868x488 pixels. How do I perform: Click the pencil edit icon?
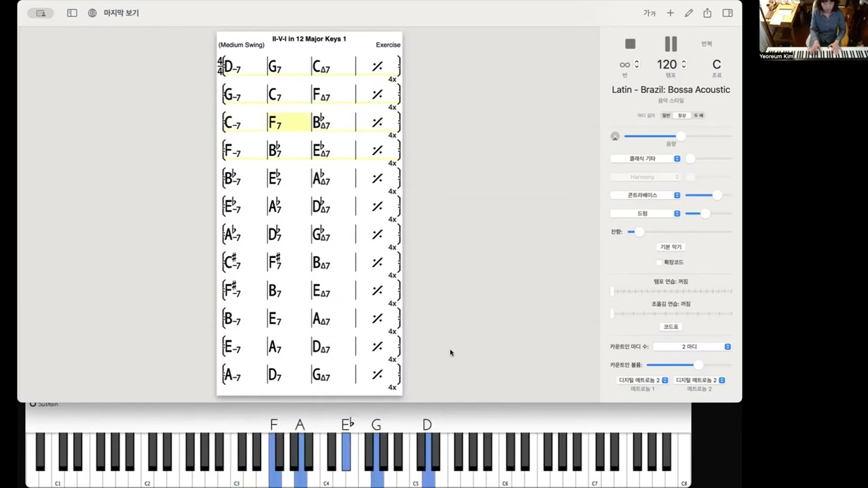pyautogui.click(x=689, y=13)
